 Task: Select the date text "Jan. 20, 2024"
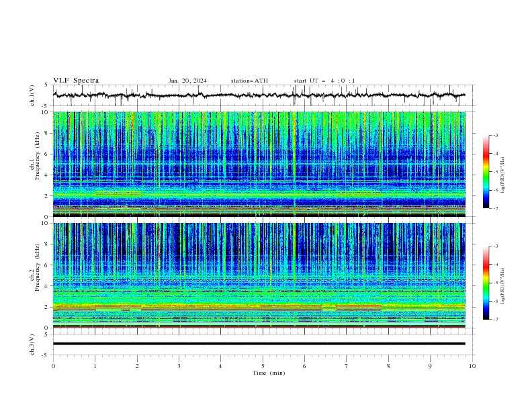coord(187,81)
